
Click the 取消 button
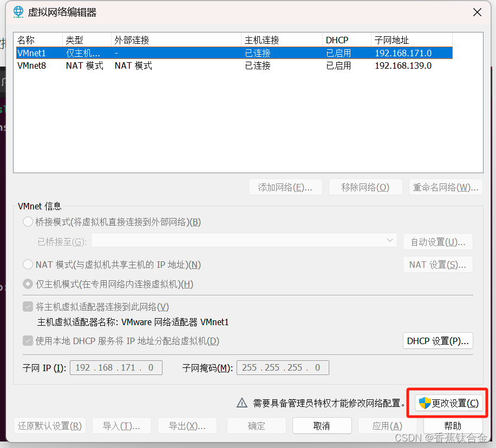(322, 426)
